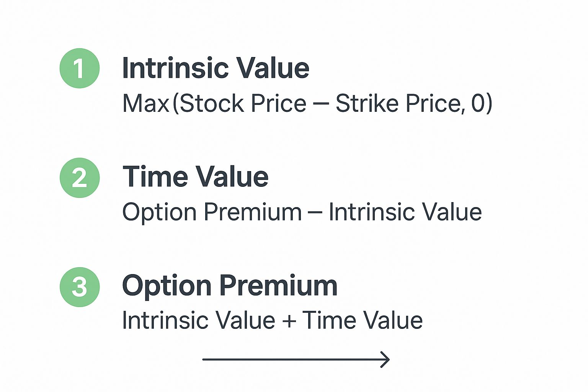Click the word Max in the formula

click(x=146, y=103)
